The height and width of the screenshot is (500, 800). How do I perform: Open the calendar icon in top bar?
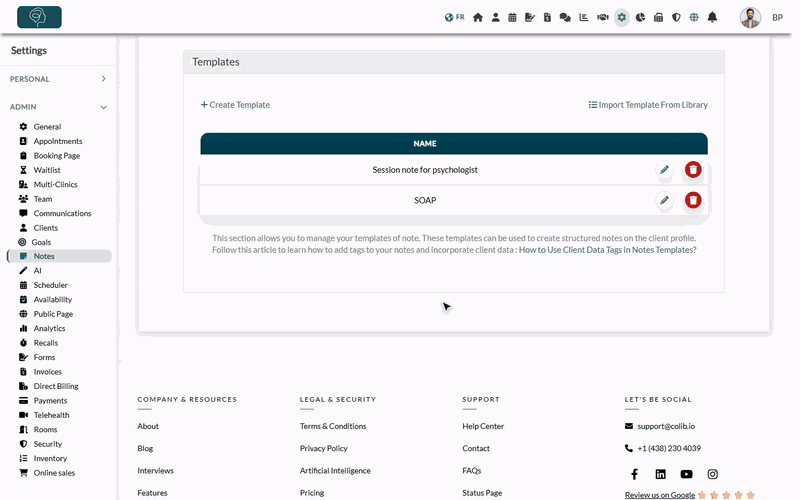[512, 17]
